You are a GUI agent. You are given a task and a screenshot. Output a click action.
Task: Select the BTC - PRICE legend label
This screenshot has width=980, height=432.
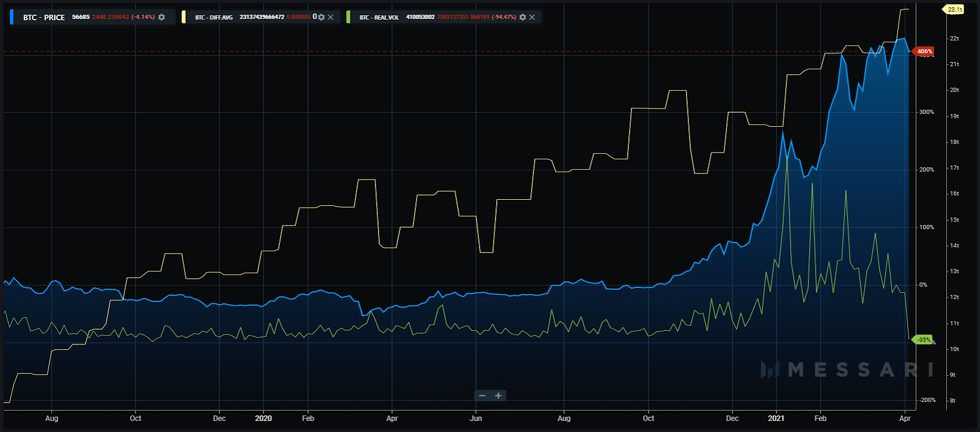click(x=43, y=17)
